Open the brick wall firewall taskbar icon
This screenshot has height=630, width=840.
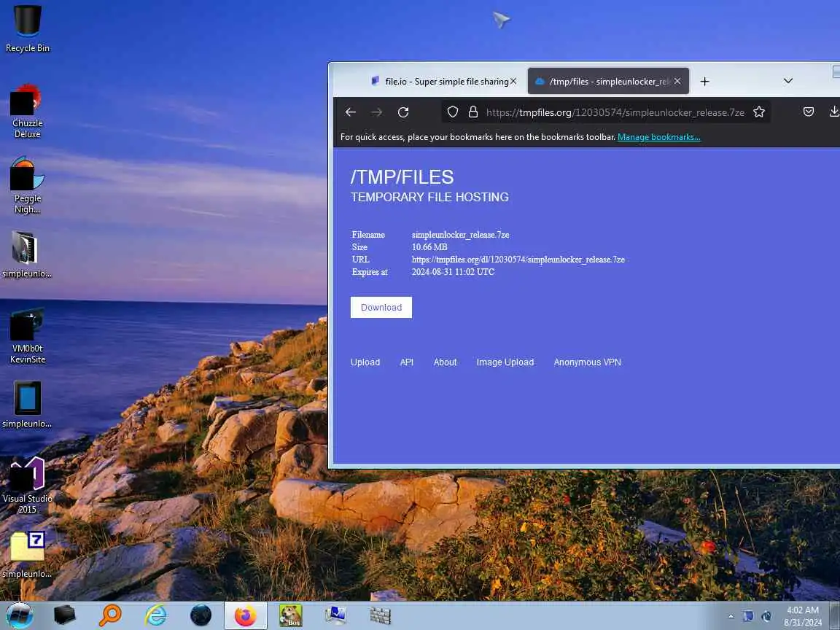pos(381,615)
